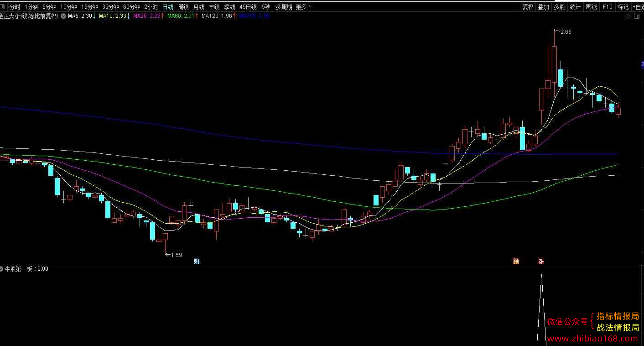Click the 标记 mark button

(623, 7)
